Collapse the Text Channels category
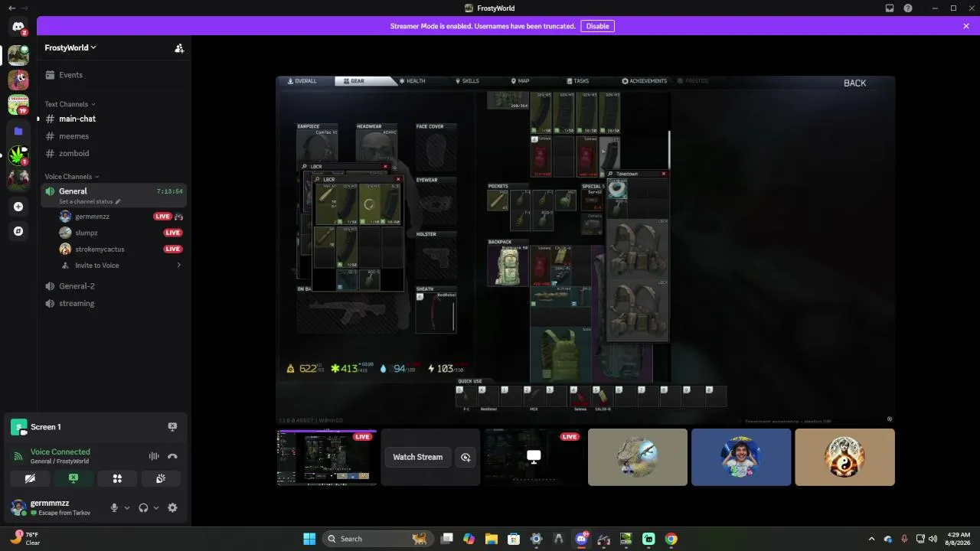Screen dimensions: 980x551 click(70, 104)
